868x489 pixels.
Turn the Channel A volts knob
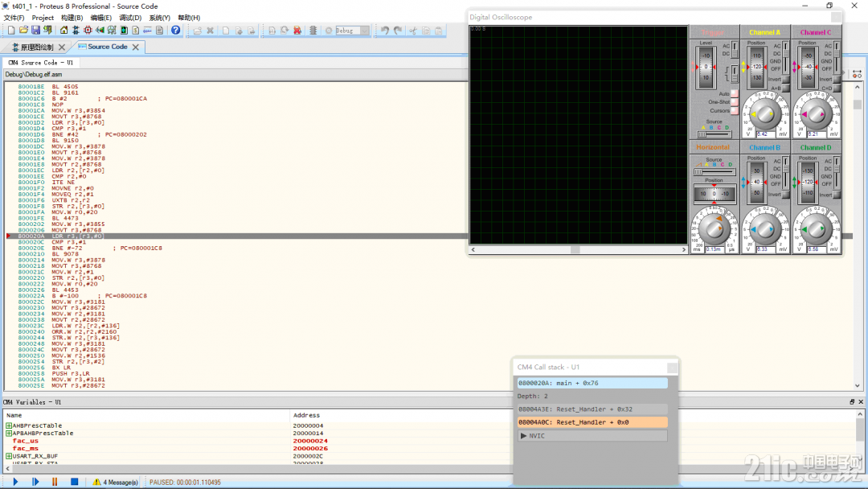point(765,114)
